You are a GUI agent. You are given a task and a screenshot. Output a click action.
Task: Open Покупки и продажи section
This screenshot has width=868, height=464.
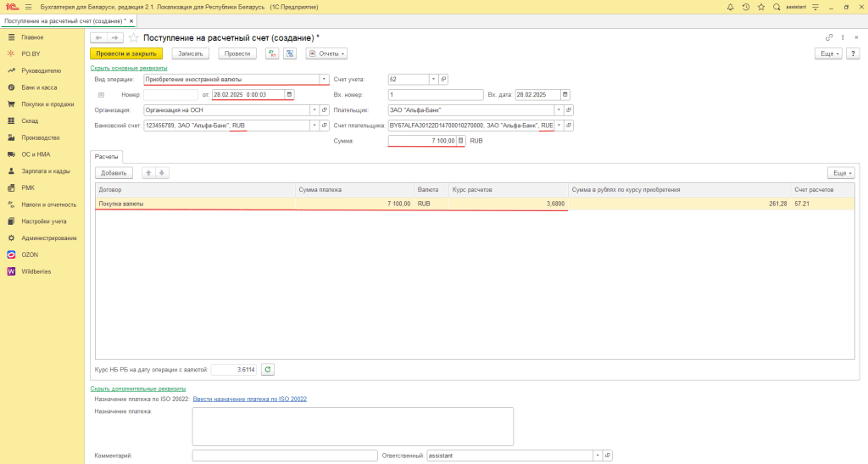pos(47,104)
